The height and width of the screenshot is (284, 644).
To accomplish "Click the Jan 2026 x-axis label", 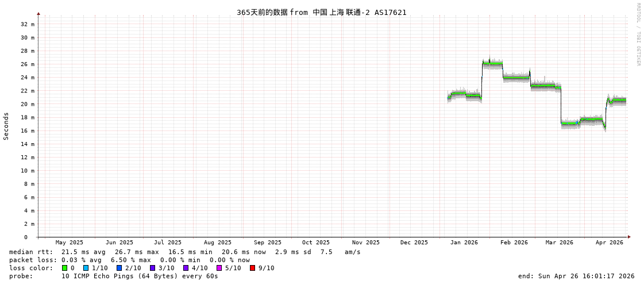I will pyautogui.click(x=464, y=243).
